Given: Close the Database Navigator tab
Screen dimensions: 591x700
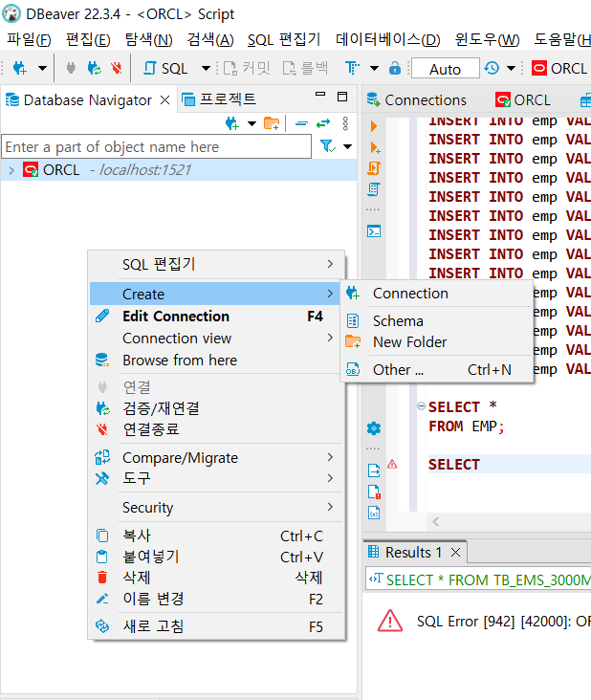Looking at the screenshot, I should tap(164, 100).
